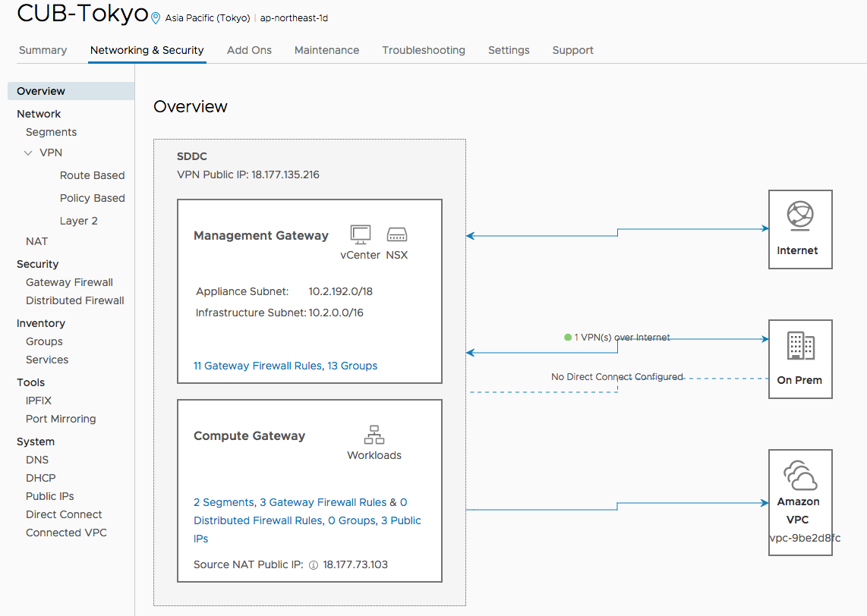
Task: Open NAT in the sidebar
Action: pos(36,241)
